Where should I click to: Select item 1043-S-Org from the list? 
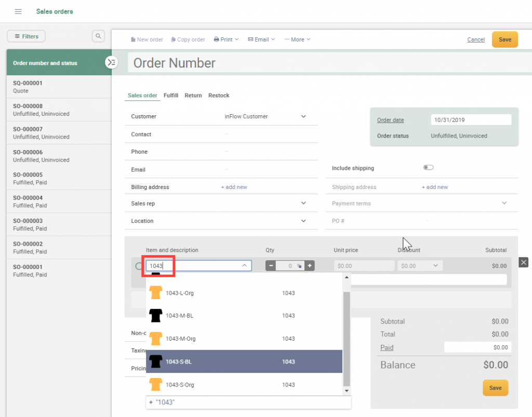tap(244, 385)
